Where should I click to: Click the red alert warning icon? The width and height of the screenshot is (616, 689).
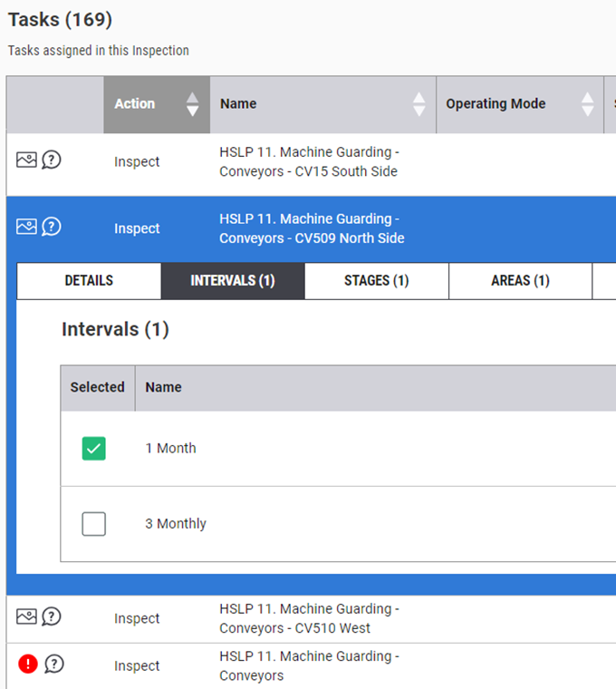[28, 665]
